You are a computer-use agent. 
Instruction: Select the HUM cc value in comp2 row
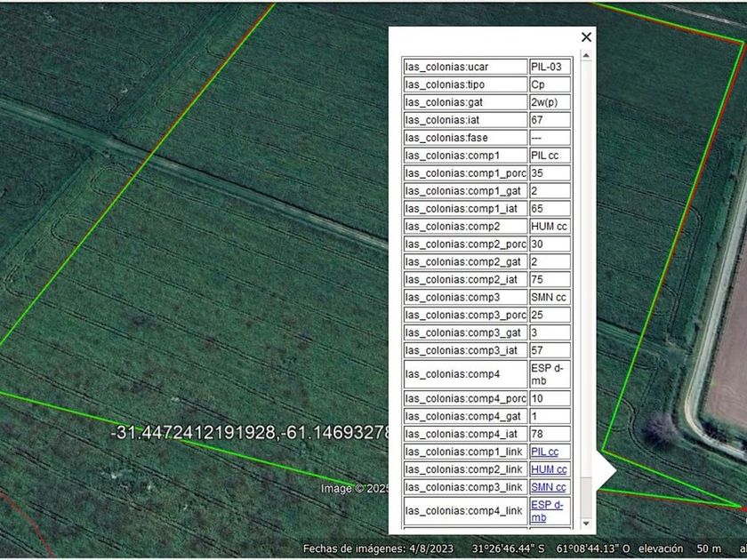click(x=550, y=226)
